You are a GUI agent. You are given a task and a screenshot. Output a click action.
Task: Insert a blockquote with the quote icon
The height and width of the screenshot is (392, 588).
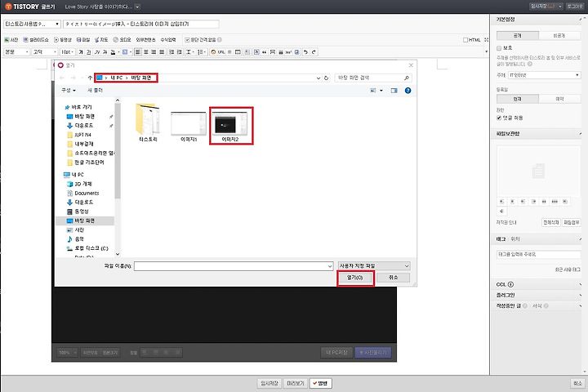click(265, 52)
